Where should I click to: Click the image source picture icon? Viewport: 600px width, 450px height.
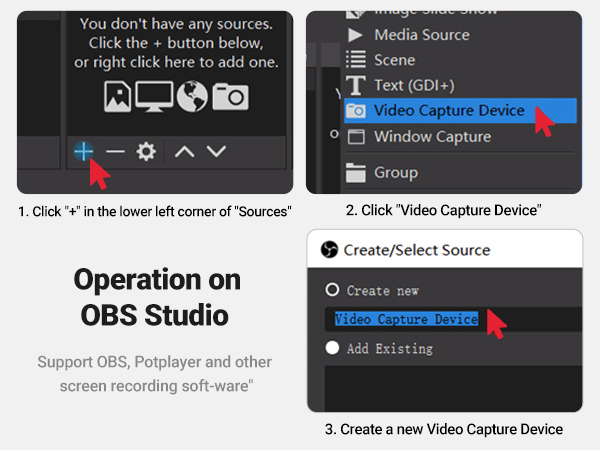(x=117, y=96)
